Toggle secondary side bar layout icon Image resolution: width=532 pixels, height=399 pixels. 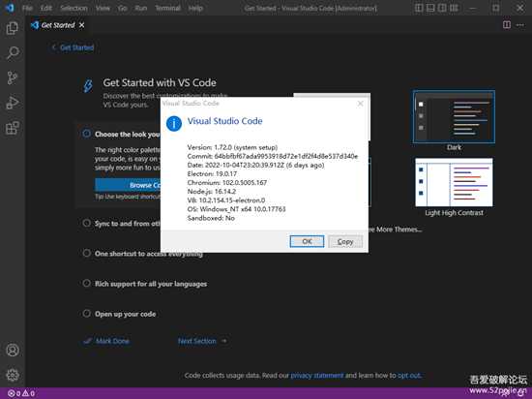click(442, 8)
